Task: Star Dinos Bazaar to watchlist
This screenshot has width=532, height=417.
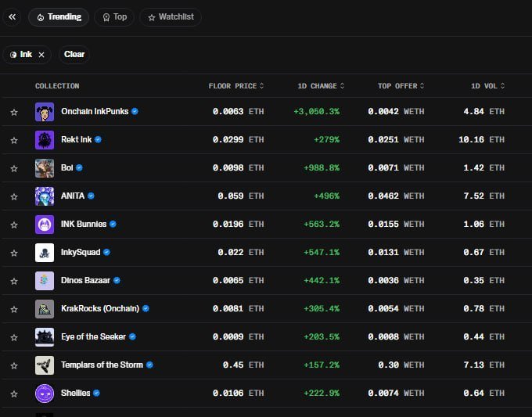Action: (14, 281)
